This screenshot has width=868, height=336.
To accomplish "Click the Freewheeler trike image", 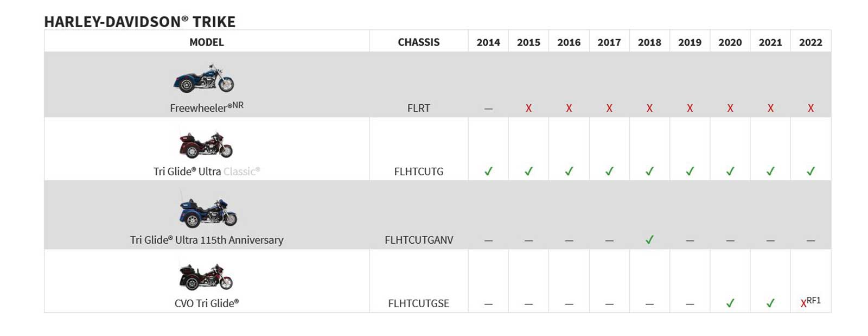I will click(204, 78).
